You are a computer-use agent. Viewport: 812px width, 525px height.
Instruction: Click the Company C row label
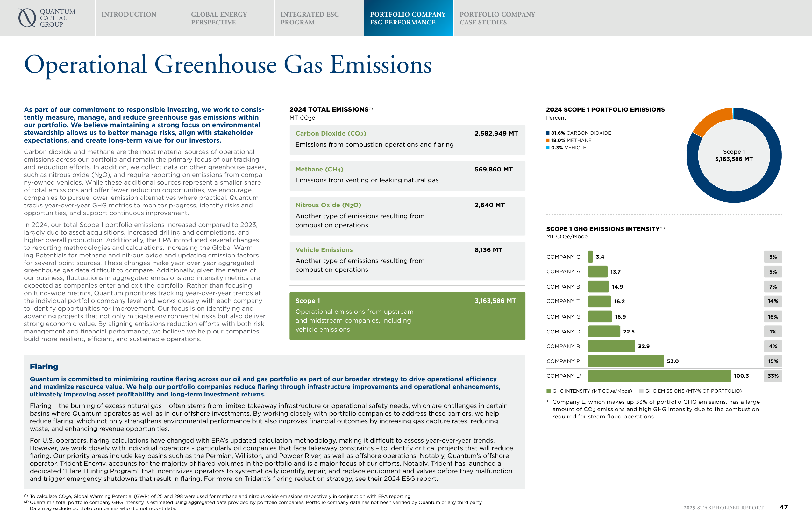tap(563, 257)
